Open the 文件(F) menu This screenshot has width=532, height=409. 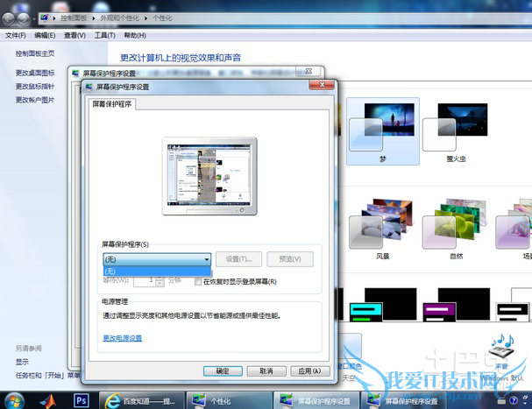click(16, 35)
